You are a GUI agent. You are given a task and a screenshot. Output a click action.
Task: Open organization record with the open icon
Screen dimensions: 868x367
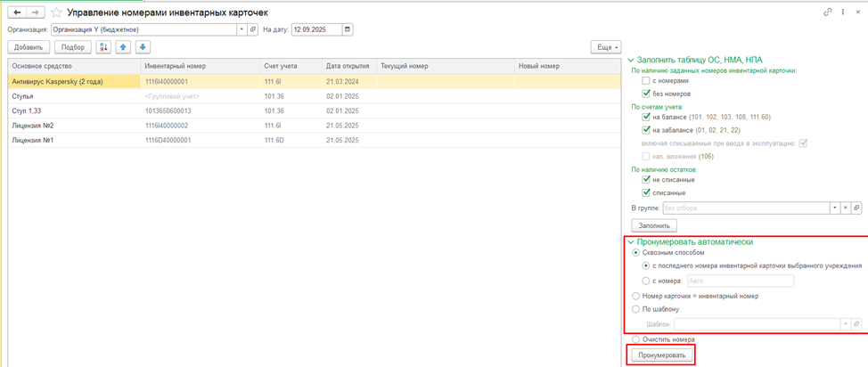tap(253, 29)
